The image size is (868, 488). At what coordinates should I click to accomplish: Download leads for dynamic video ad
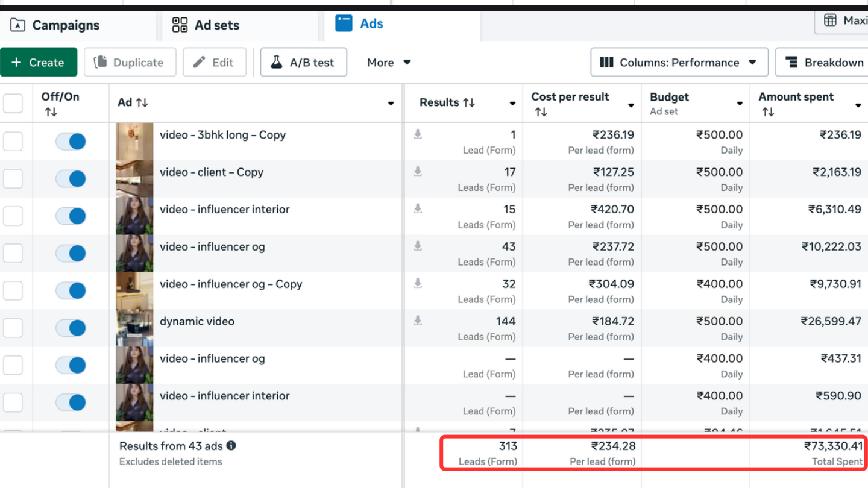pos(417,321)
